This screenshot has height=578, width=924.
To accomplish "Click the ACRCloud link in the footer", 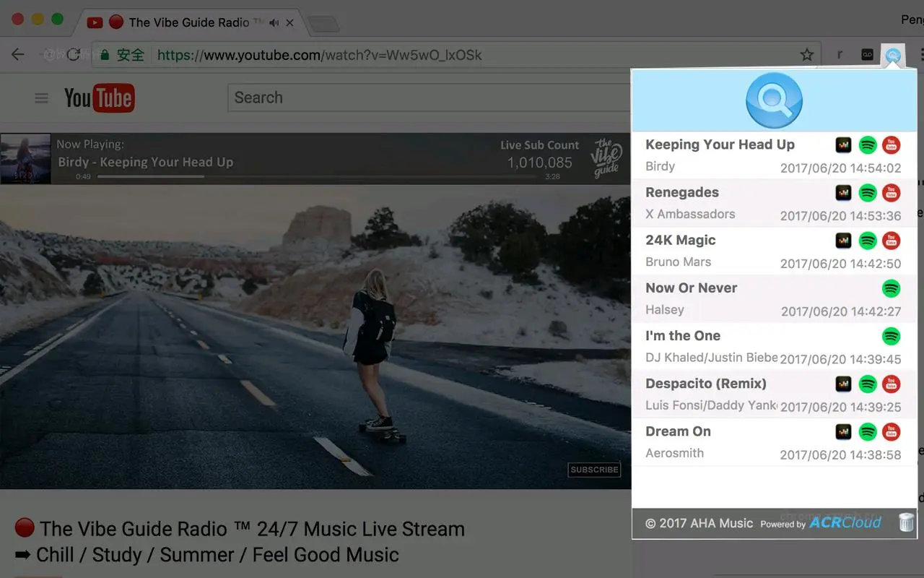I will pyautogui.click(x=845, y=522).
